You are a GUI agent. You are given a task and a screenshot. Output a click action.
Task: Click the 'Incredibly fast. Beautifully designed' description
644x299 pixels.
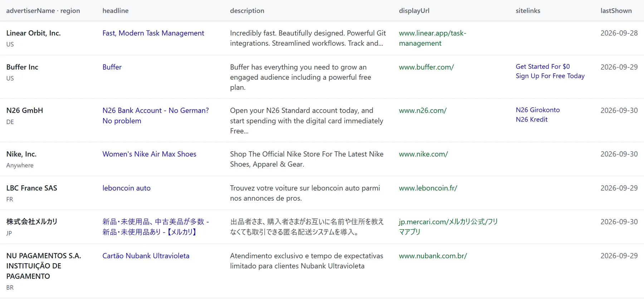308,38
